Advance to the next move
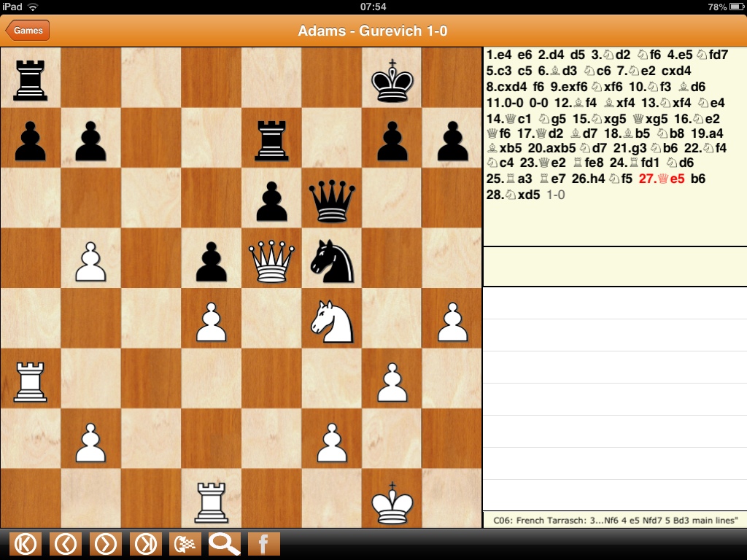Image resolution: width=747 pixels, height=560 pixels. click(106, 544)
